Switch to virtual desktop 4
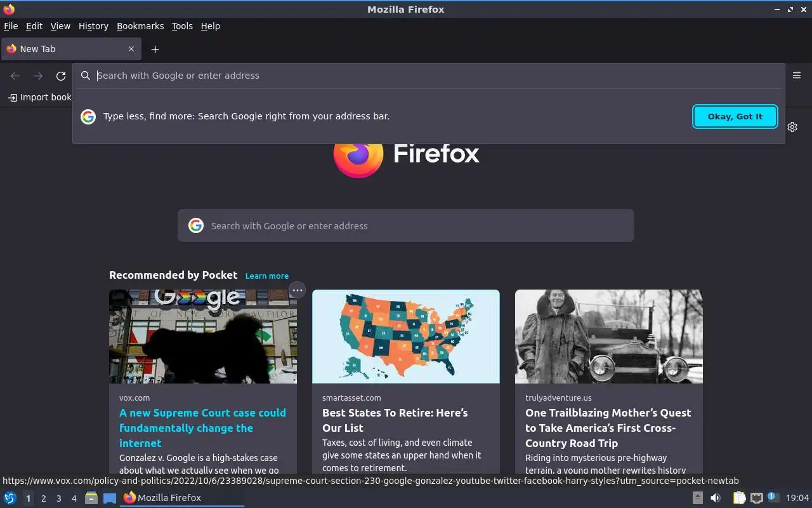The height and width of the screenshot is (508, 812). tap(74, 498)
